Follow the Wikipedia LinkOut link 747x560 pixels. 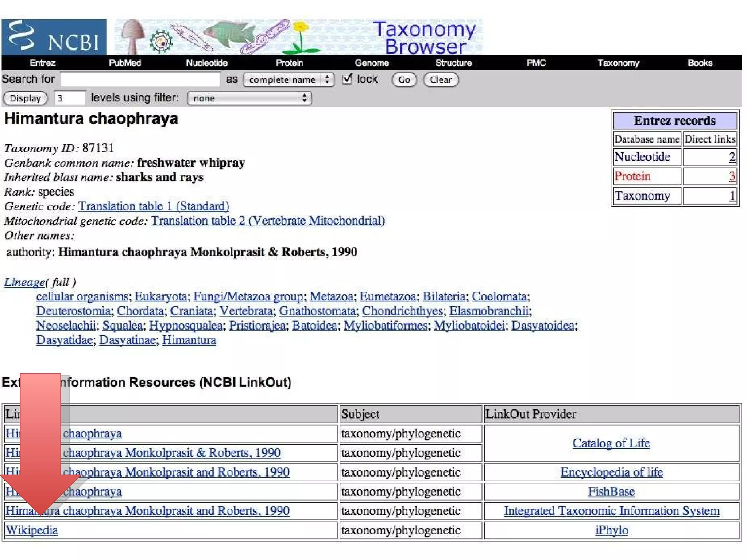pyautogui.click(x=32, y=530)
